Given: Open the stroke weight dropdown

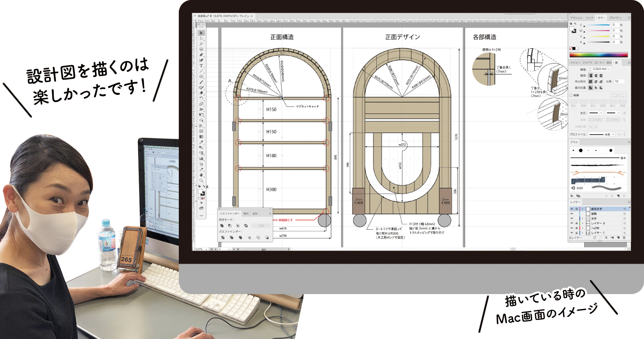Looking at the screenshot, I should tap(609, 69).
